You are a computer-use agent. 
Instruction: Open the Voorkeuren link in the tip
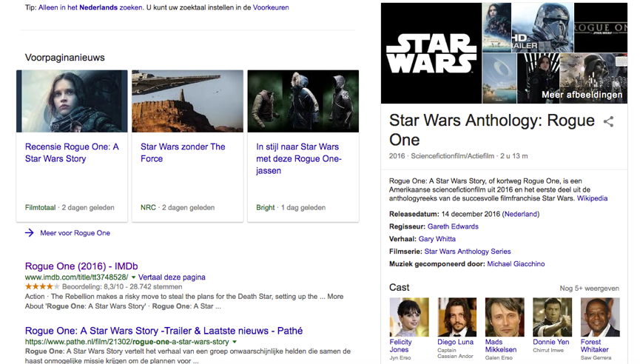pos(271,7)
